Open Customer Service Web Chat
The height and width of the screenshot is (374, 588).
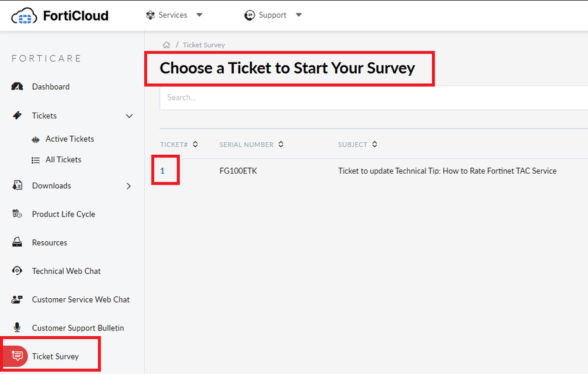point(81,299)
